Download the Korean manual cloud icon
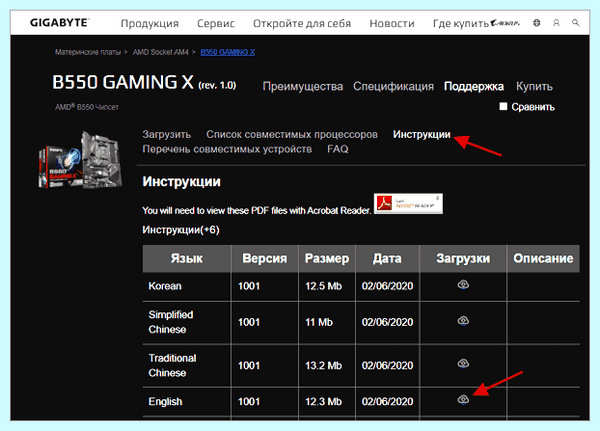Screen dimensions: 600x431 point(463,285)
